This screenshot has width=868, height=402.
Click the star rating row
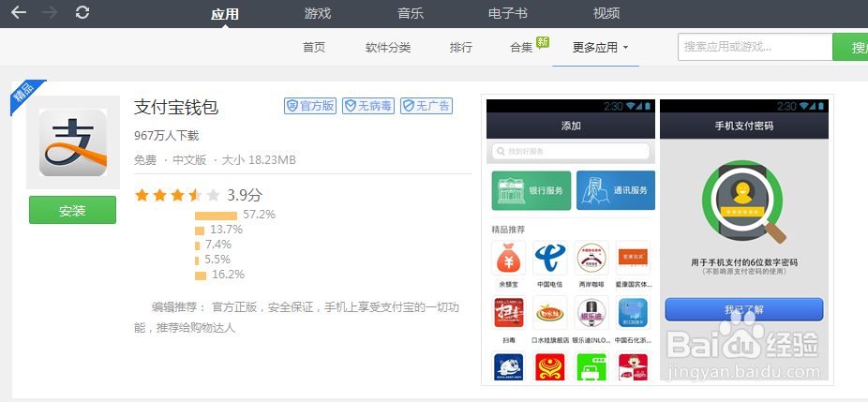(177, 195)
